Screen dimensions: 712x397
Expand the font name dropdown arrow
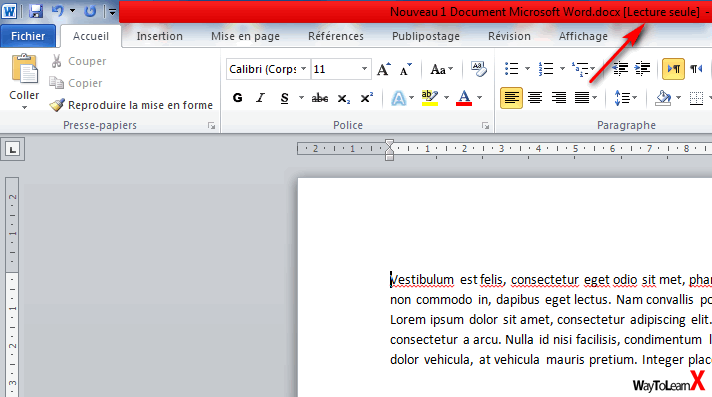click(304, 69)
